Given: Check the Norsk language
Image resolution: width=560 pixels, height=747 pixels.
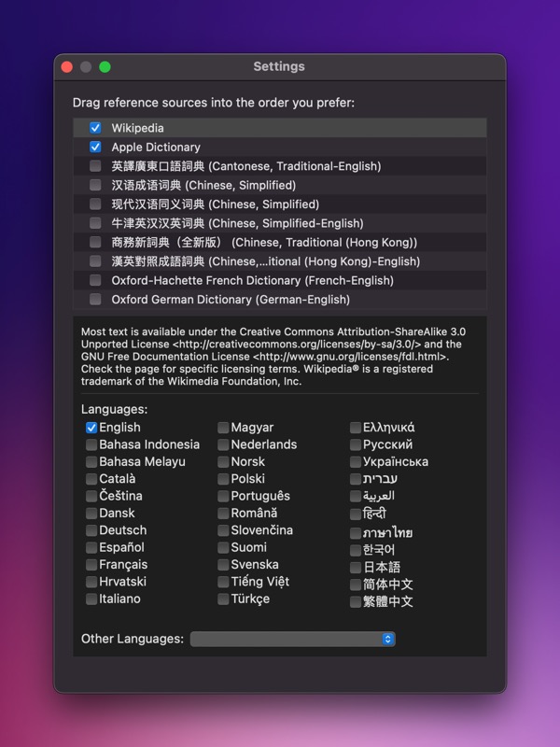Looking at the screenshot, I should [223, 462].
